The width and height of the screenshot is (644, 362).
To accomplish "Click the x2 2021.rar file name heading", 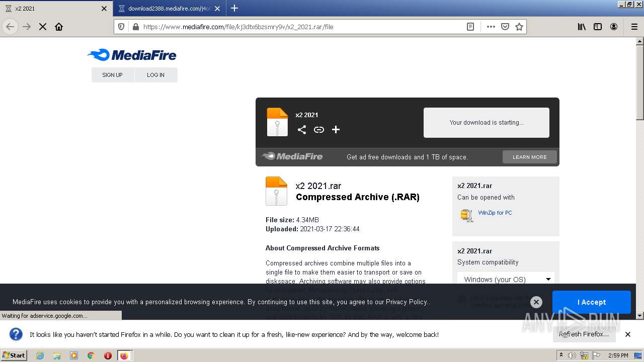I will pyautogui.click(x=318, y=186).
